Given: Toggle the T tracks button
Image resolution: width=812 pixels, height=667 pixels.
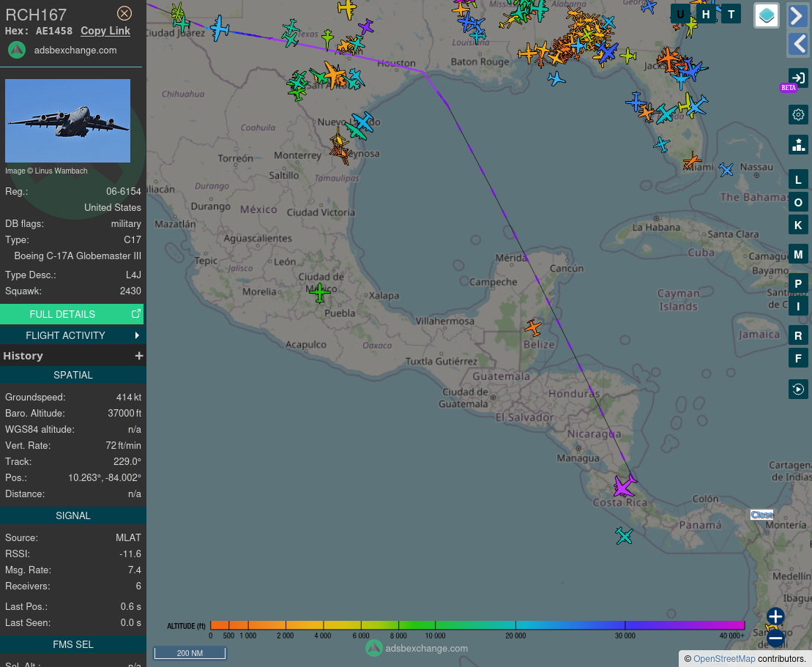Looking at the screenshot, I should point(731,15).
